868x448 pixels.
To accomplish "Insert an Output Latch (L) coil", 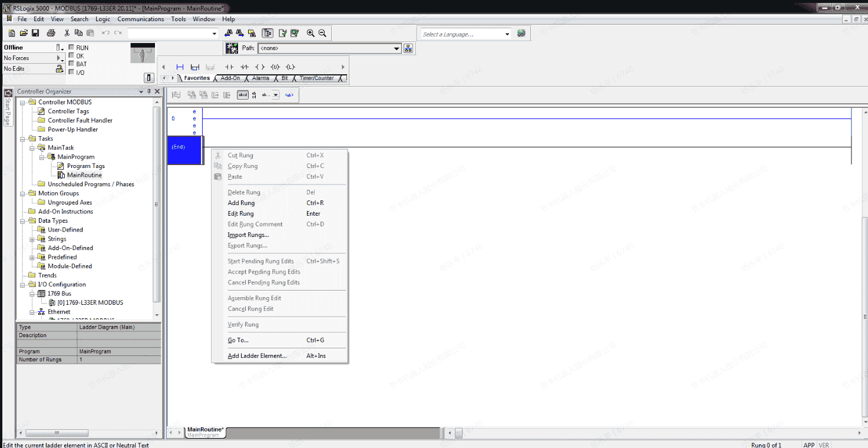I will pyautogui.click(x=291, y=67).
